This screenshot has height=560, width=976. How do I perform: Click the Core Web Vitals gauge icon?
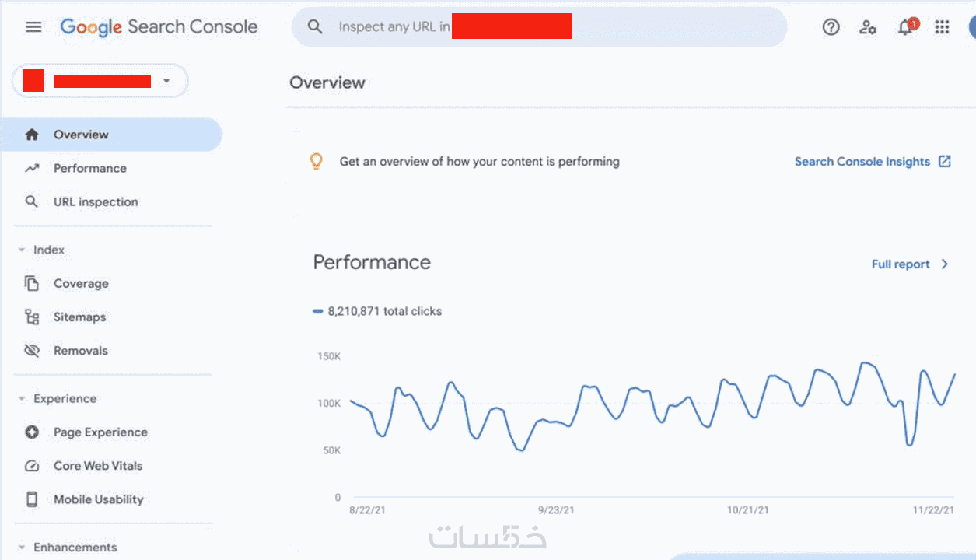point(32,466)
